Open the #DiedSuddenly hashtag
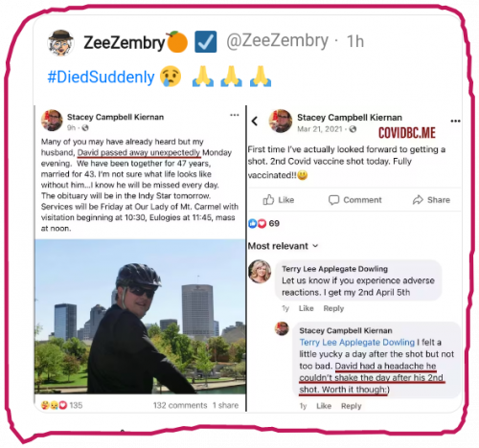This screenshot has width=479, height=448. click(x=101, y=78)
